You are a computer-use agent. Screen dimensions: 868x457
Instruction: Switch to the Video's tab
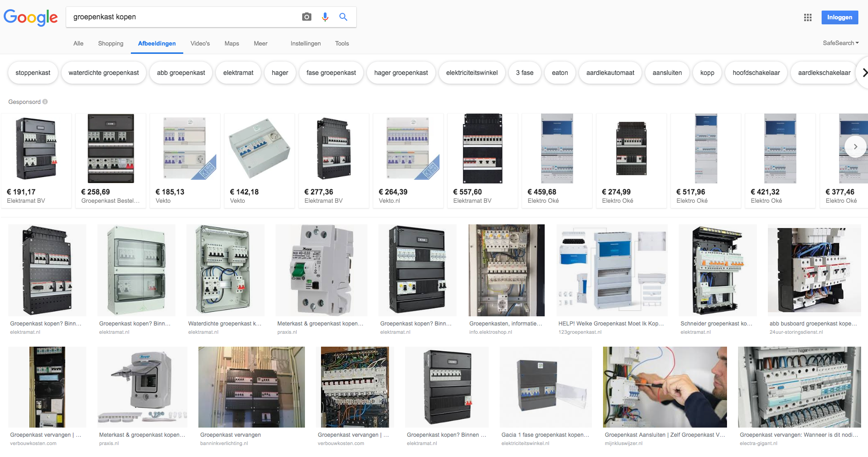click(x=200, y=43)
